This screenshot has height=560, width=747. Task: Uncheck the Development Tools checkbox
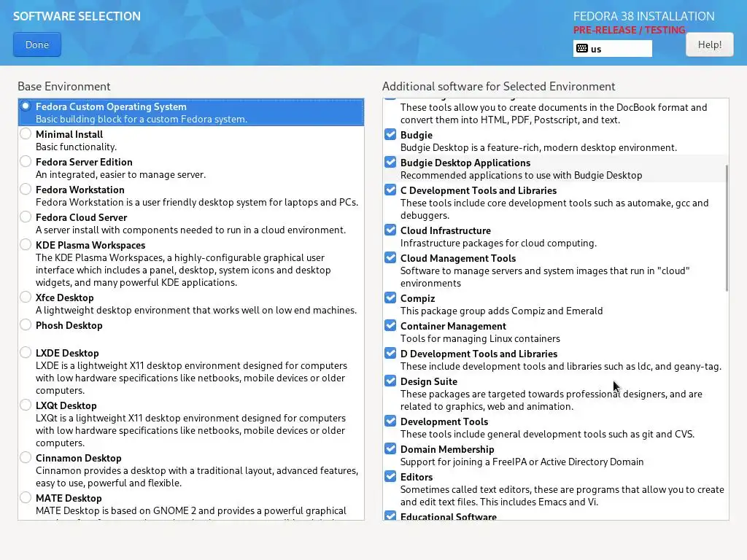click(390, 421)
